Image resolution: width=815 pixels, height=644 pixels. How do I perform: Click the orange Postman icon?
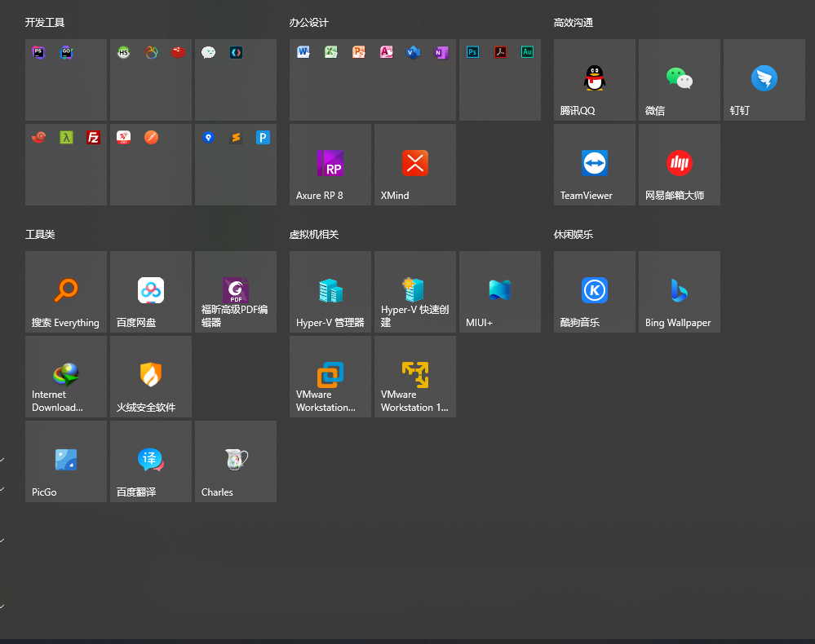[151, 137]
